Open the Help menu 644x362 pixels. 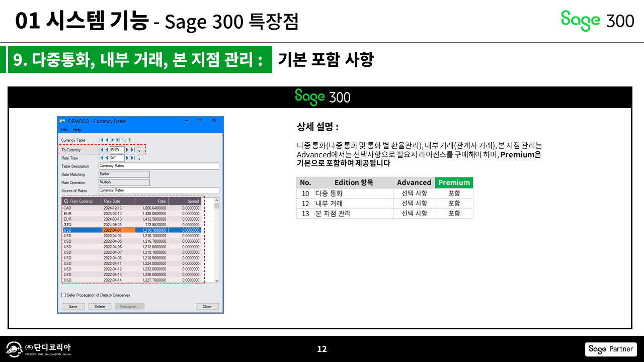tap(77, 129)
